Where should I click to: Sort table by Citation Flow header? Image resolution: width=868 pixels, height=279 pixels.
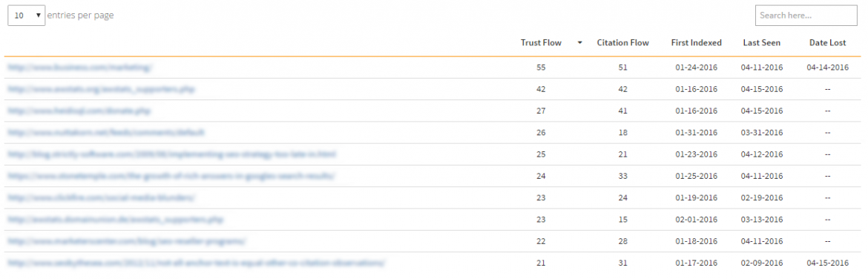click(622, 42)
